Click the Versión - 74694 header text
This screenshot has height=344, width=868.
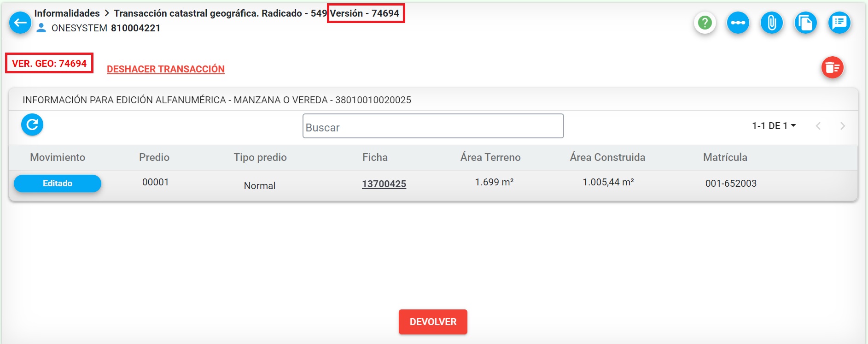pyautogui.click(x=365, y=13)
